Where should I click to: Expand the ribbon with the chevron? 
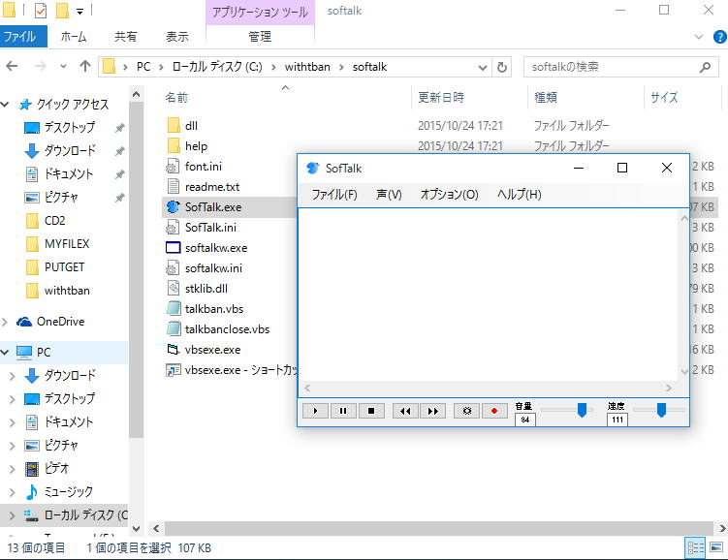click(x=699, y=37)
